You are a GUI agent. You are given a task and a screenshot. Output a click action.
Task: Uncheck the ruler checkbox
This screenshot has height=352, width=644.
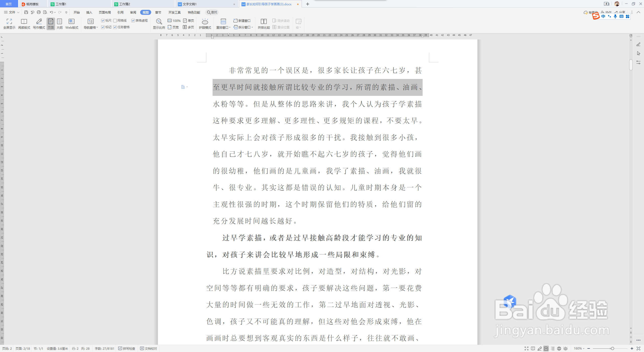(103, 21)
